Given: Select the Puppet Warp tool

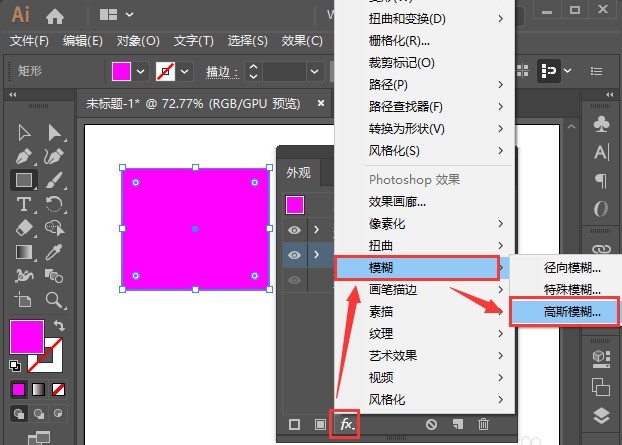Looking at the screenshot, I should point(24,276).
